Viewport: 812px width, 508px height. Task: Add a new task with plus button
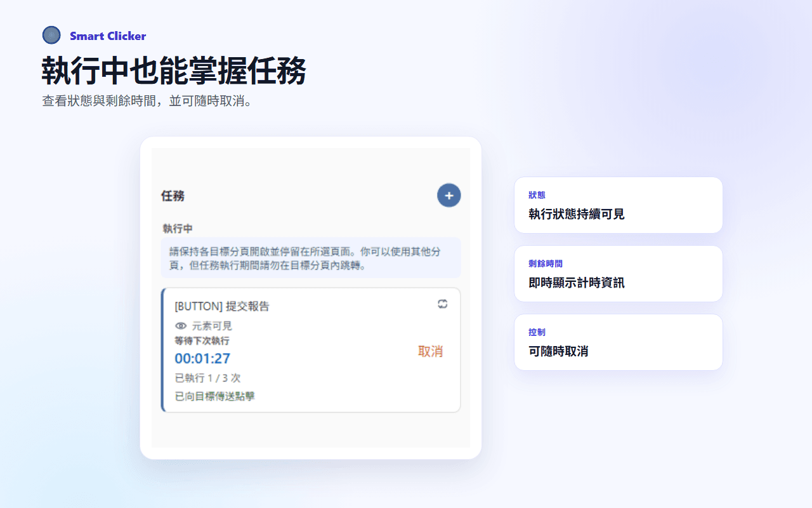tap(449, 196)
